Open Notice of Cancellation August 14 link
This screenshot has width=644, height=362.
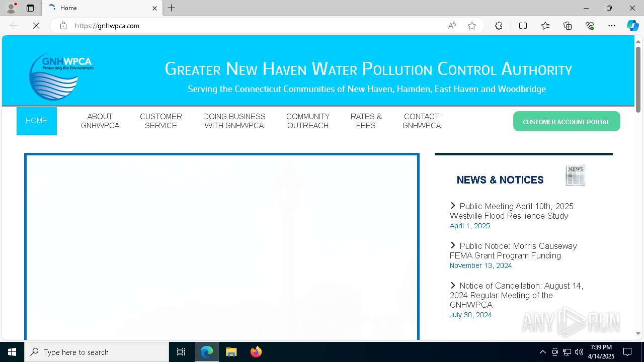click(517, 295)
